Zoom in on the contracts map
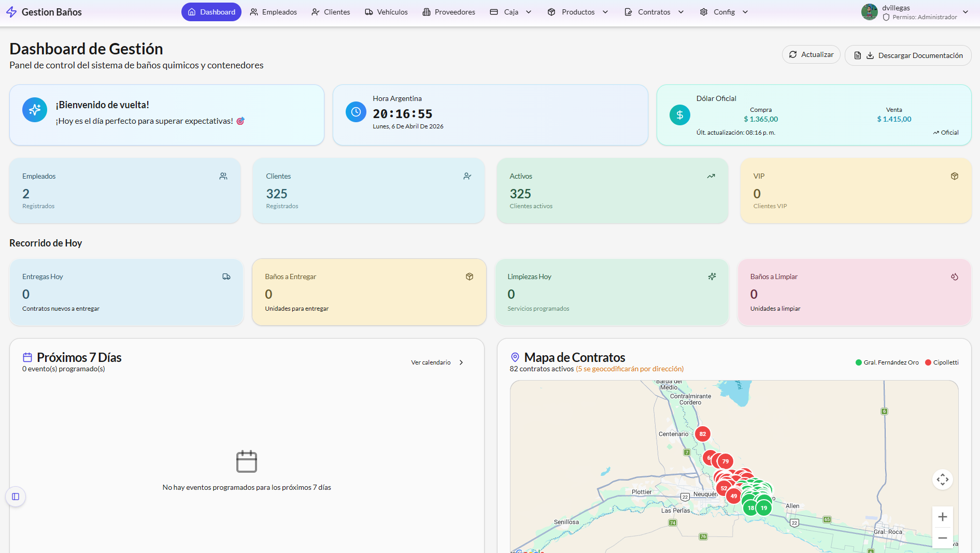Viewport: 980px width, 553px height. tap(942, 517)
